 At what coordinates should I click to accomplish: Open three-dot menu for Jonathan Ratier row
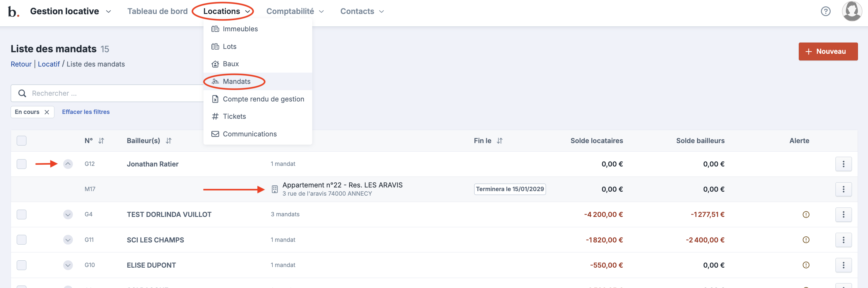[x=843, y=164]
